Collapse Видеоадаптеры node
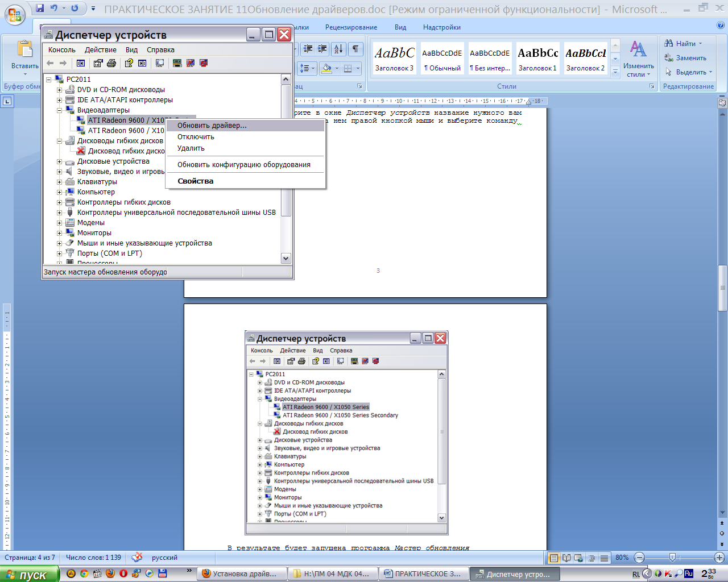728x582 pixels. (59, 110)
